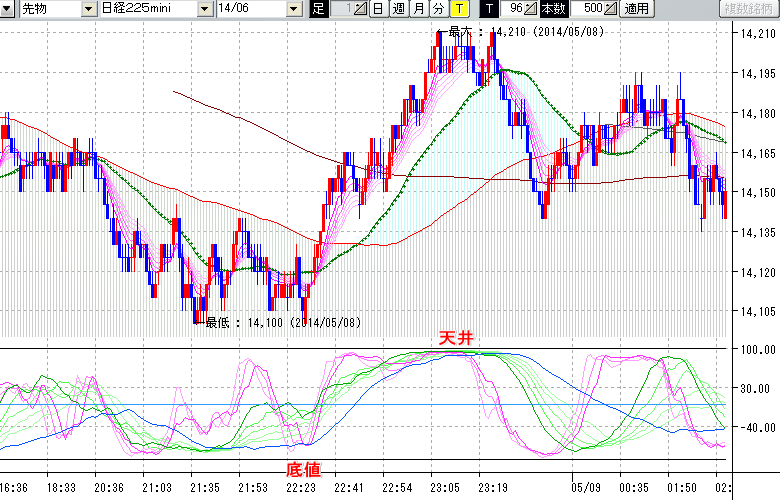Focus the field showing 96
The height and width of the screenshot is (500, 780).
coord(514,9)
